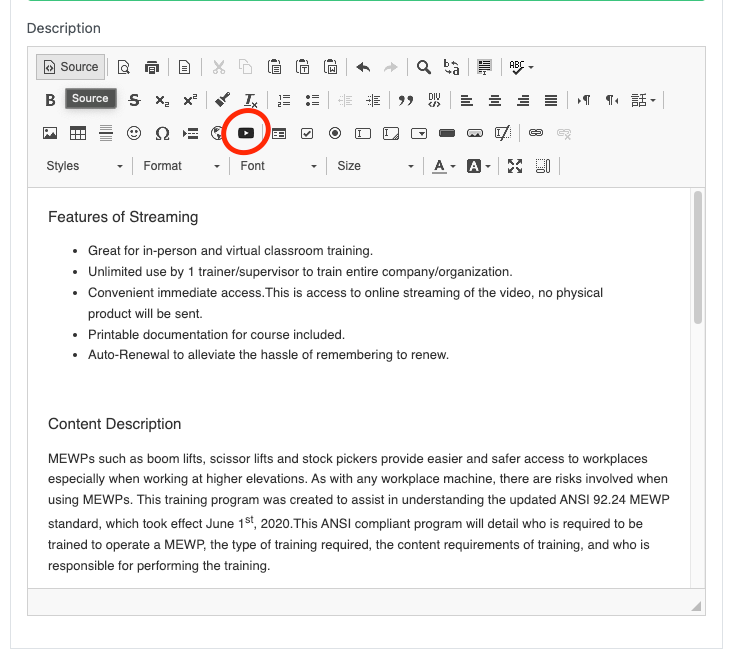742x650 pixels.
Task: Click the Copy Formatting brush icon
Action: point(222,100)
